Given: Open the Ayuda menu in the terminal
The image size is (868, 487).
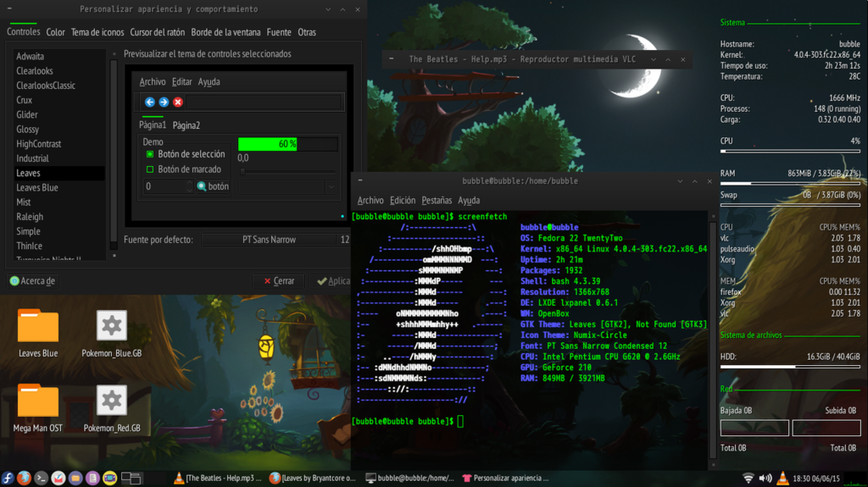Looking at the screenshot, I should click(x=469, y=201).
